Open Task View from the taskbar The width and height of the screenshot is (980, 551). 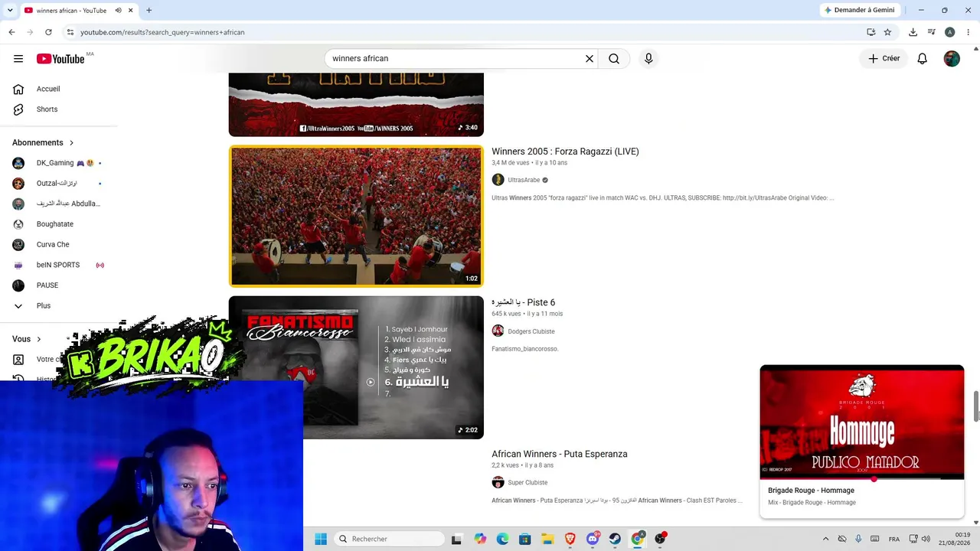tap(456, 539)
